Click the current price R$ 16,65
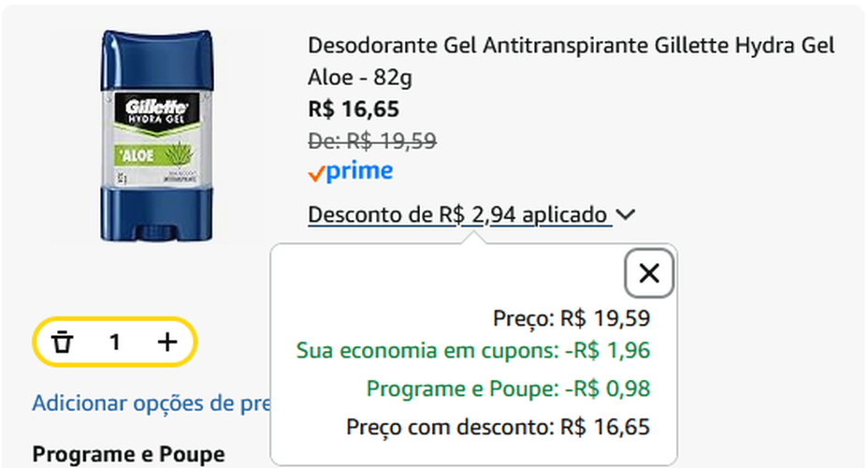 point(353,110)
